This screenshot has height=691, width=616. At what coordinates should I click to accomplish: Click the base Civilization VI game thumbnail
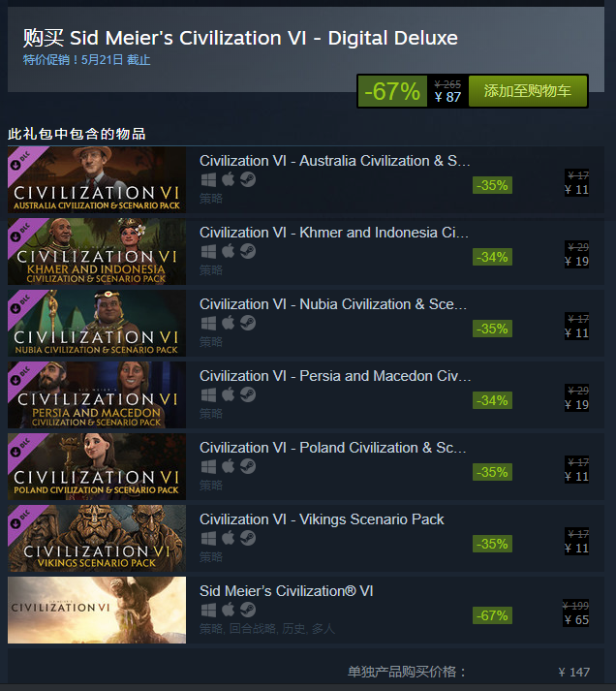pos(97,610)
